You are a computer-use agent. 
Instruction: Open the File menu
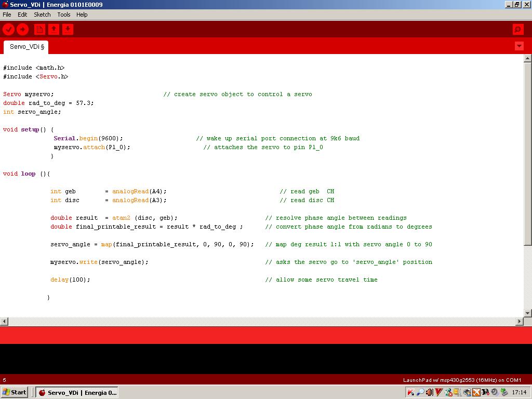tap(7, 15)
